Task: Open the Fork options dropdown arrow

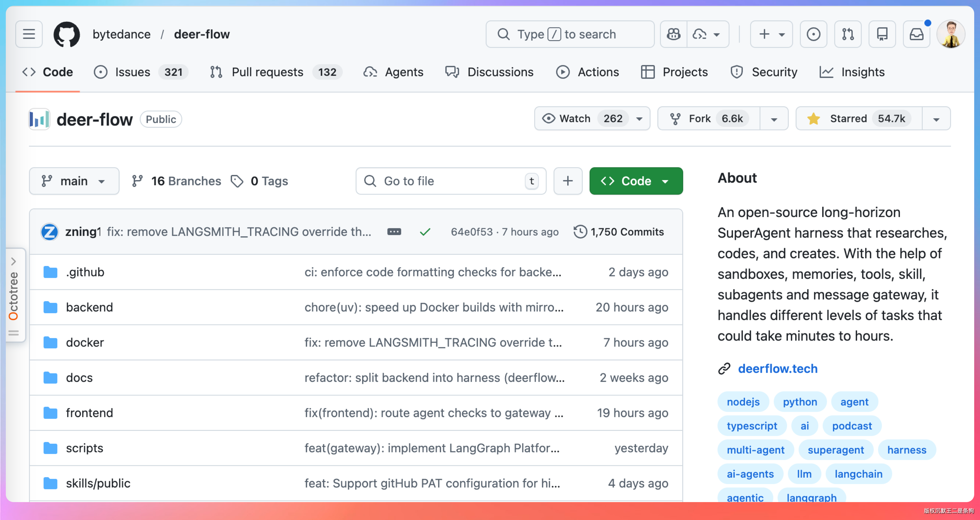Action: [774, 119]
